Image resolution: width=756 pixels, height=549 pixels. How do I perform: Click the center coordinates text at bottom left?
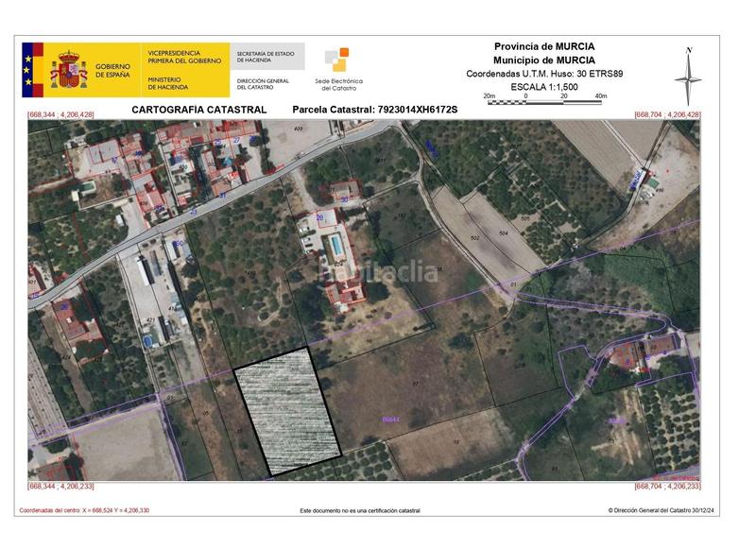tap(83, 510)
